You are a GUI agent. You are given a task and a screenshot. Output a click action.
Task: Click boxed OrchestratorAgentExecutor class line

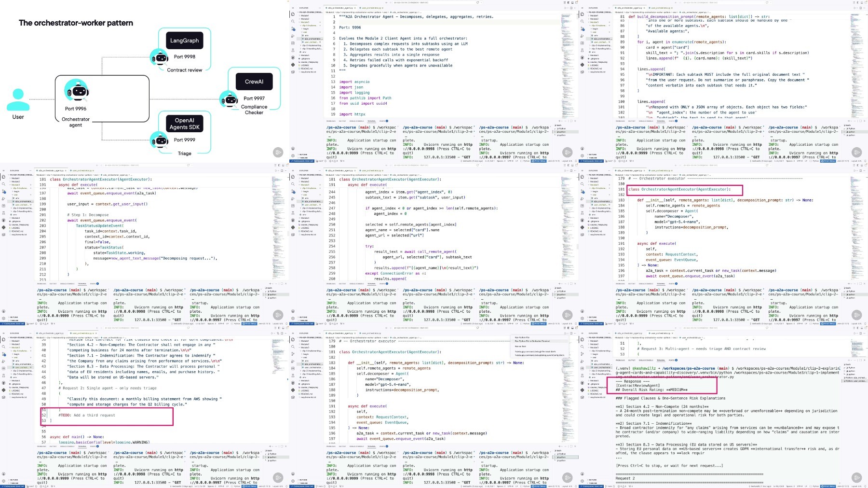679,189
